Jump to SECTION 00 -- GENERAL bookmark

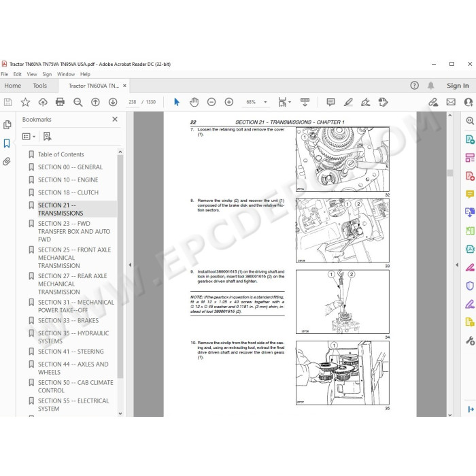click(x=70, y=167)
